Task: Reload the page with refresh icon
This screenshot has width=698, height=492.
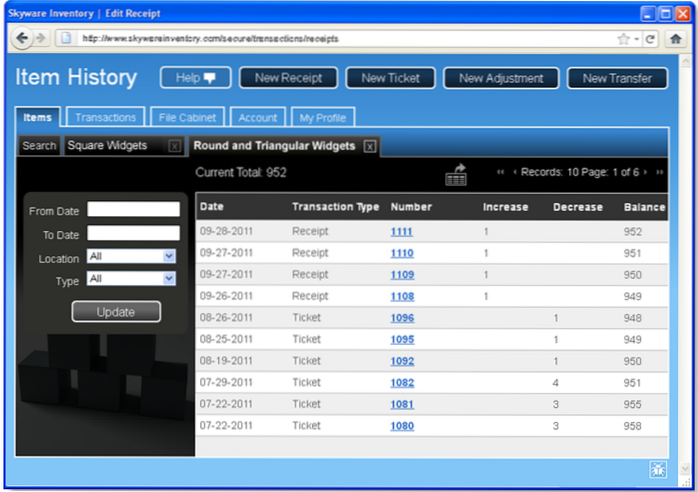Action: click(x=650, y=38)
